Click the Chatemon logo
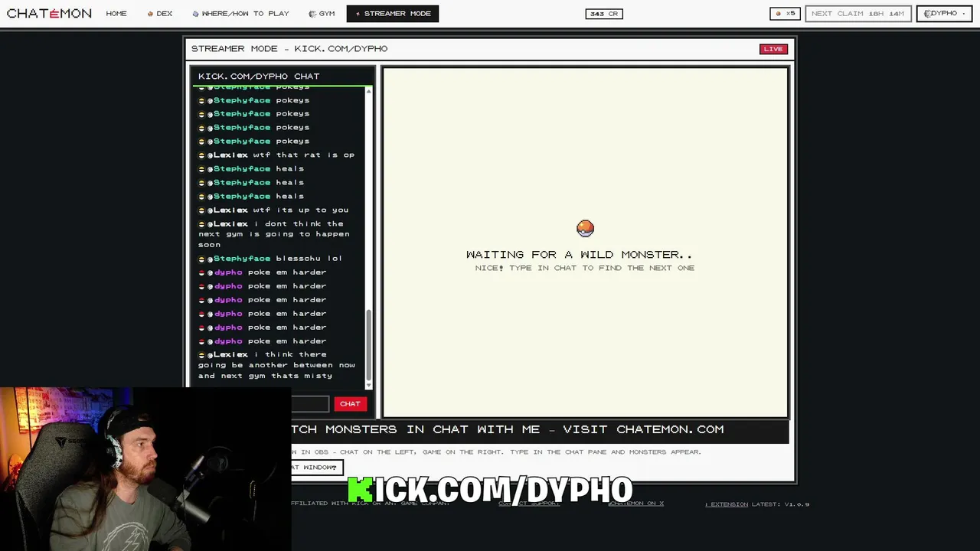This screenshot has height=551, width=980. [x=49, y=13]
